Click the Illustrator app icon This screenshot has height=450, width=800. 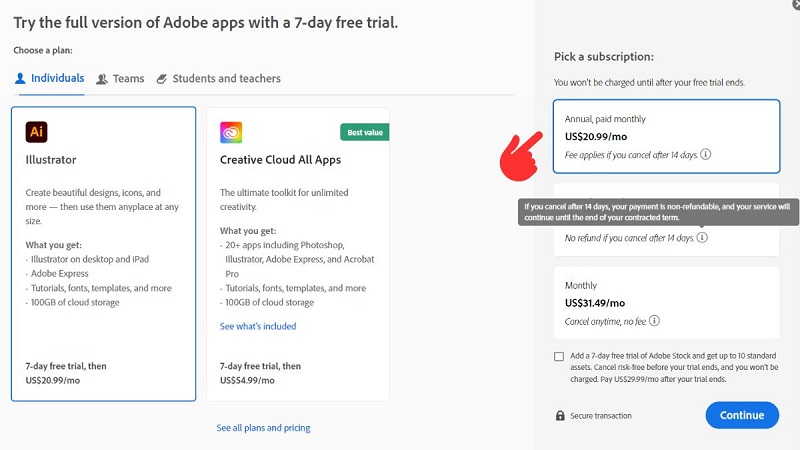coord(37,132)
